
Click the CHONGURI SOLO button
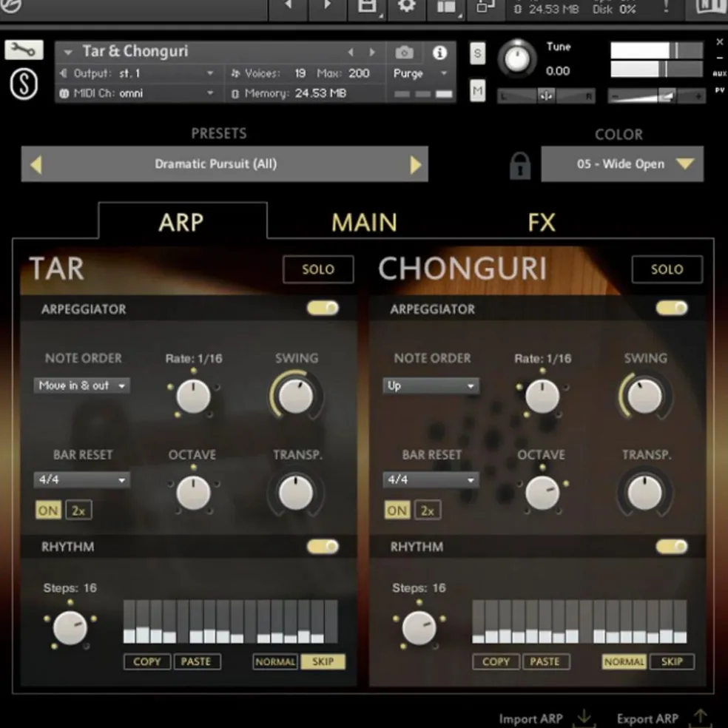point(667,269)
